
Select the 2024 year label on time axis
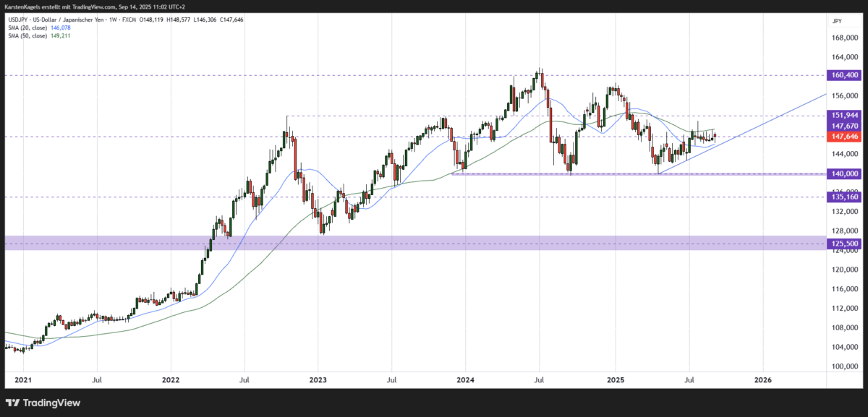pyautogui.click(x=467, y=379)
